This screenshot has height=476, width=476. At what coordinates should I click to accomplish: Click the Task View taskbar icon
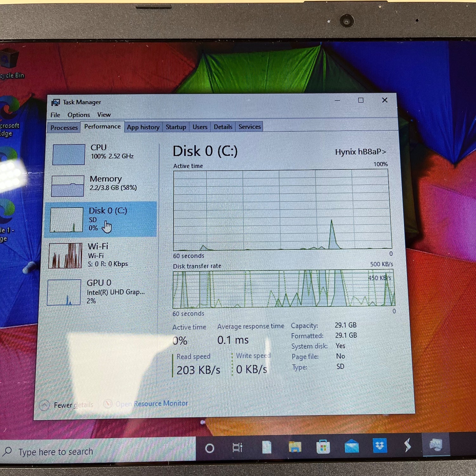point(237,448)
